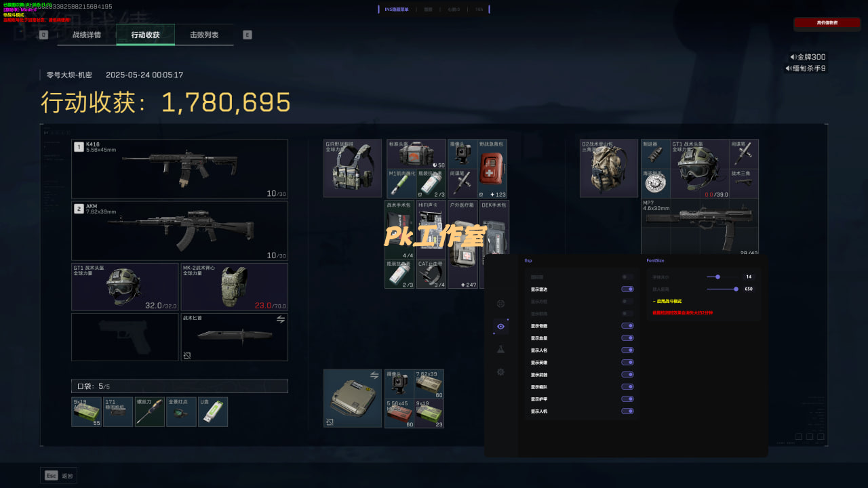Click the INS隐藏菜单 label at top
Viewport: 868px width, 488px height.
point(397,9)
